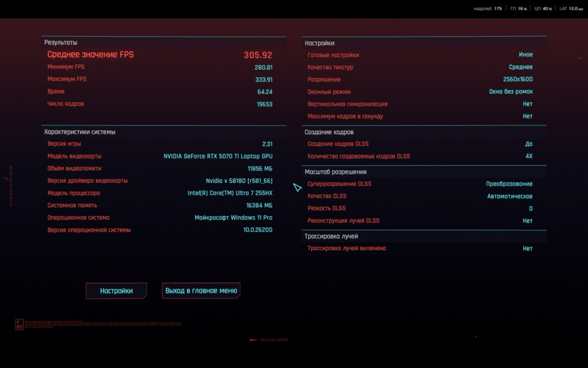Click the Разрешение 2560x1600 value
The image size is (588, 368).
pyautogui.click(x=517, y=79)
